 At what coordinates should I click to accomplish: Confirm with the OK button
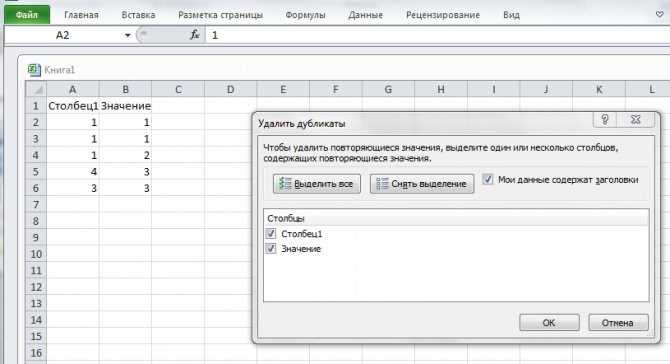549,323
